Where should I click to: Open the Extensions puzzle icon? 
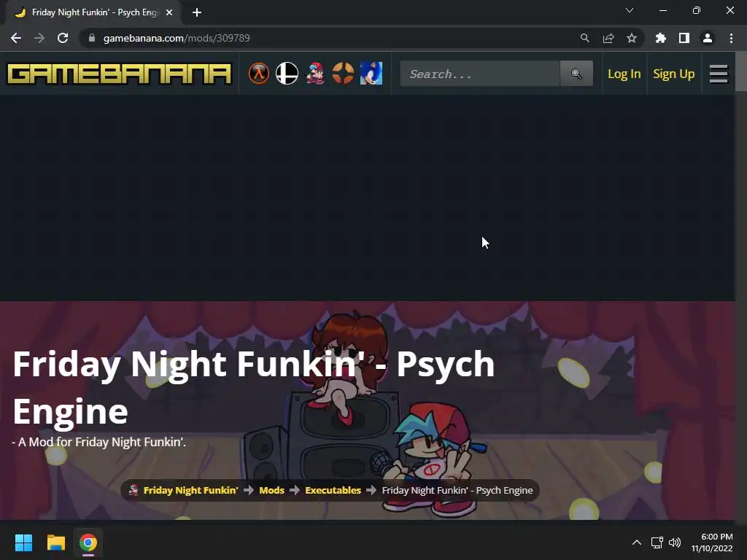click(661, 38)
